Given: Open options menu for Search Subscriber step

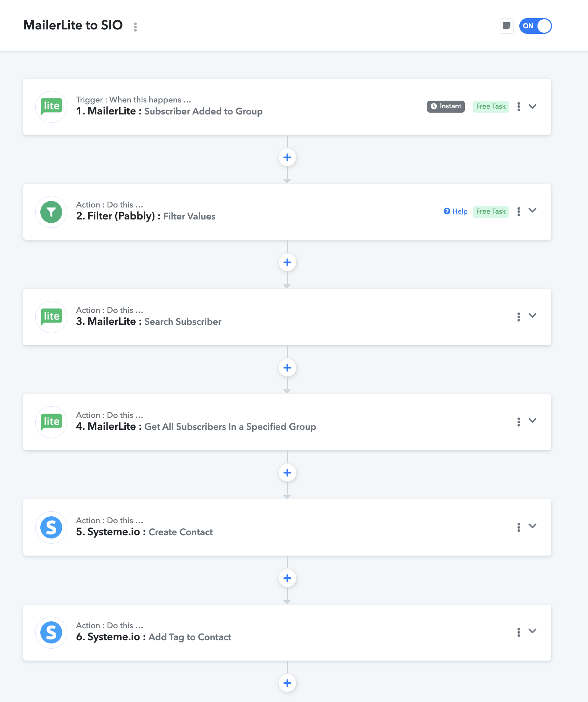Looking at the screenshot, I should 519,317.
